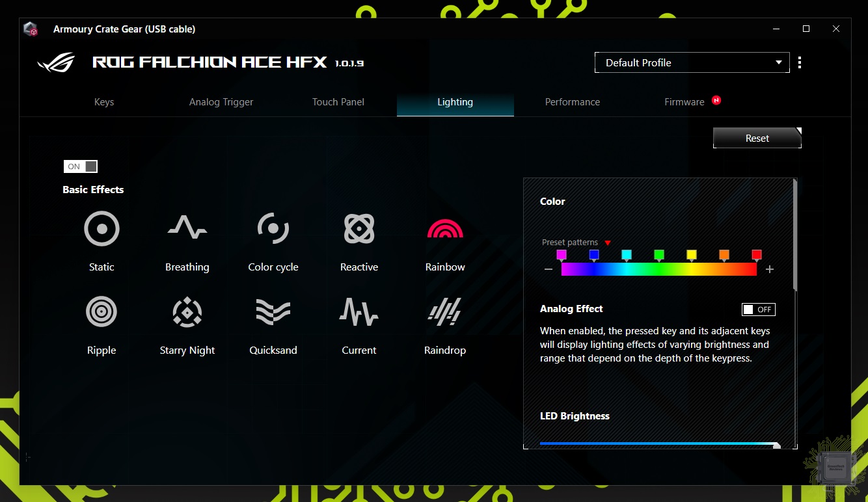Switch to the Firmware tab
Image resolution: width=868 pixels, height=502 pixels.
[685, 102]
